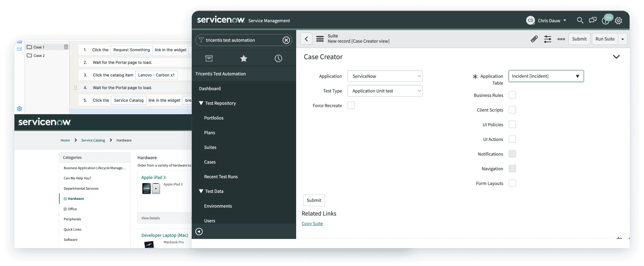The image size is (644, 266).
Task: Collapse the Test Data group
Action: tap(201, 191)
